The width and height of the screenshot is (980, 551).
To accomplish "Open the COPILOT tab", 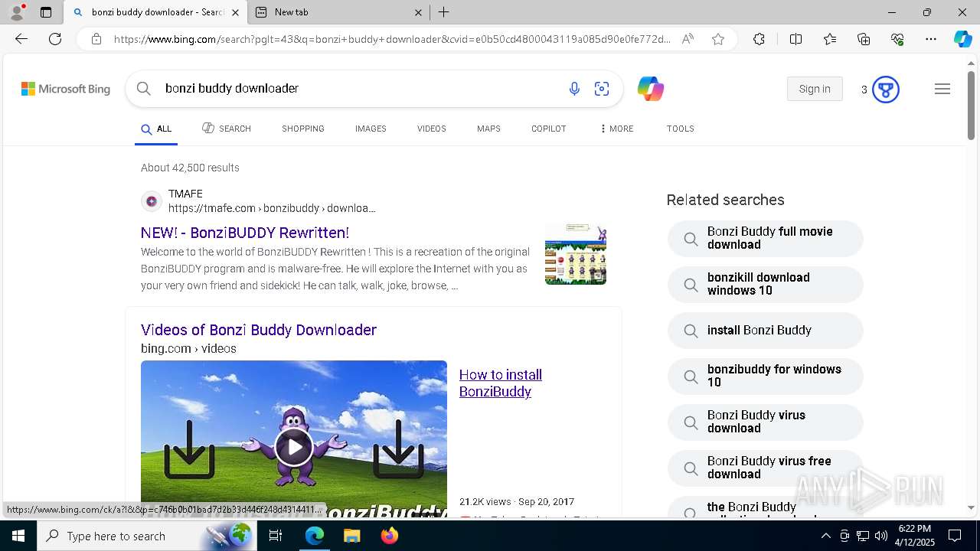I will click(549, 129).
